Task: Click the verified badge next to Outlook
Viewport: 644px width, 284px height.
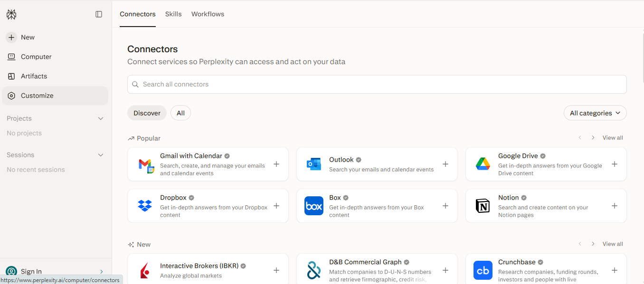Action: pos(359,160)
